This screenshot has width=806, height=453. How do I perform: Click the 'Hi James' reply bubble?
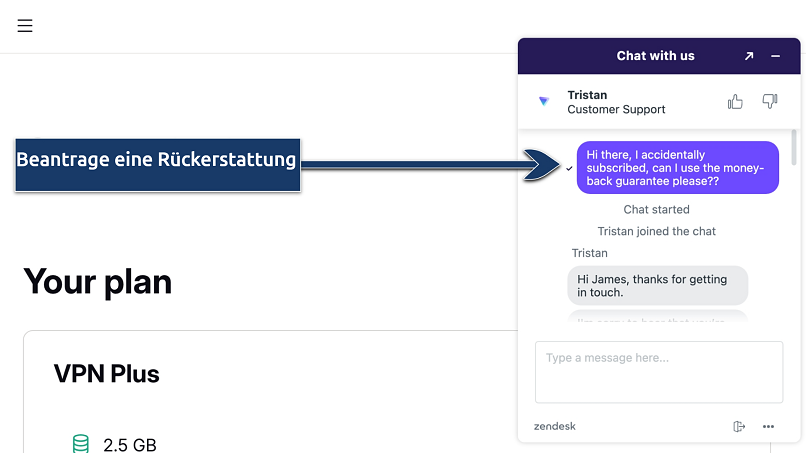point(657,286)
